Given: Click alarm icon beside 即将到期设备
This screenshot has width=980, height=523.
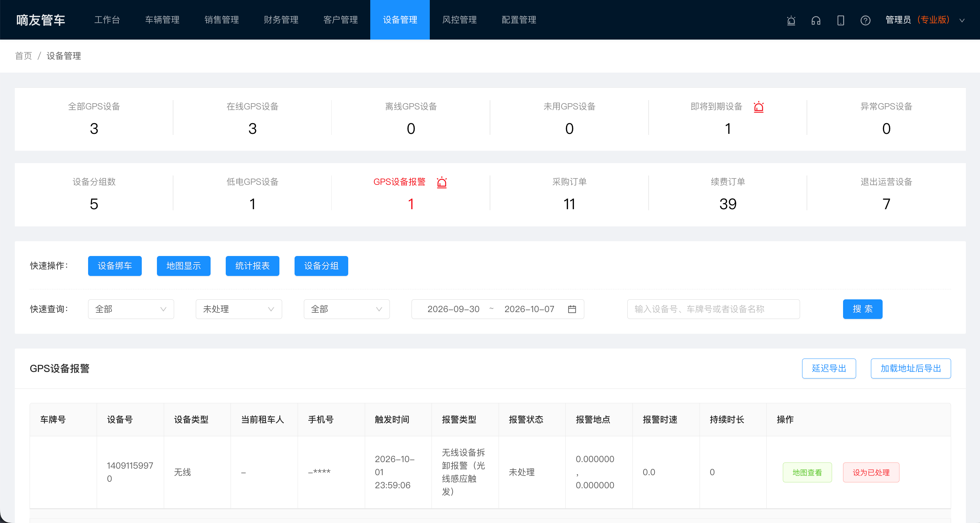Looking at the screenshot, I should [759, 107].
